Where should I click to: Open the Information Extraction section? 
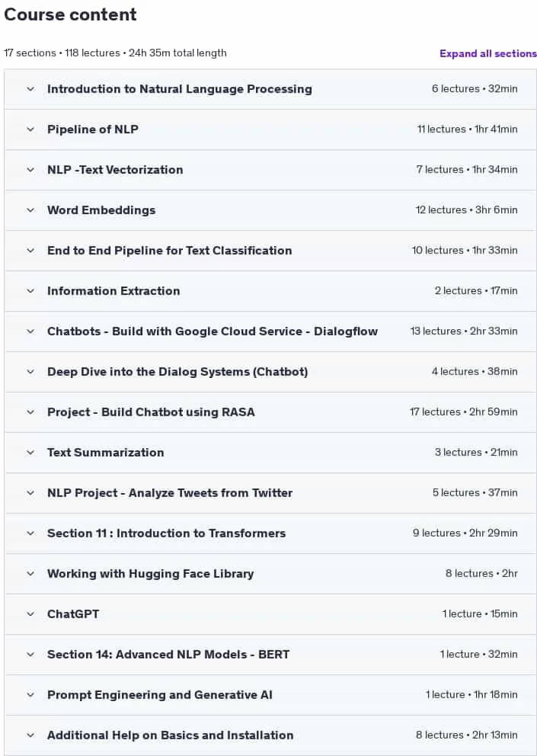tap(270, 291)
